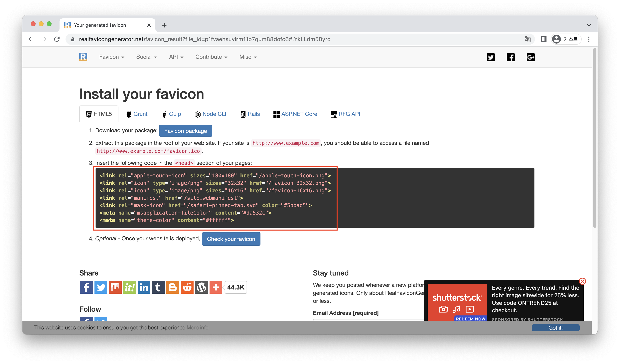Share via the Scoop.it icon
Screen dimensions: 620x364
(x=129, y=287)
